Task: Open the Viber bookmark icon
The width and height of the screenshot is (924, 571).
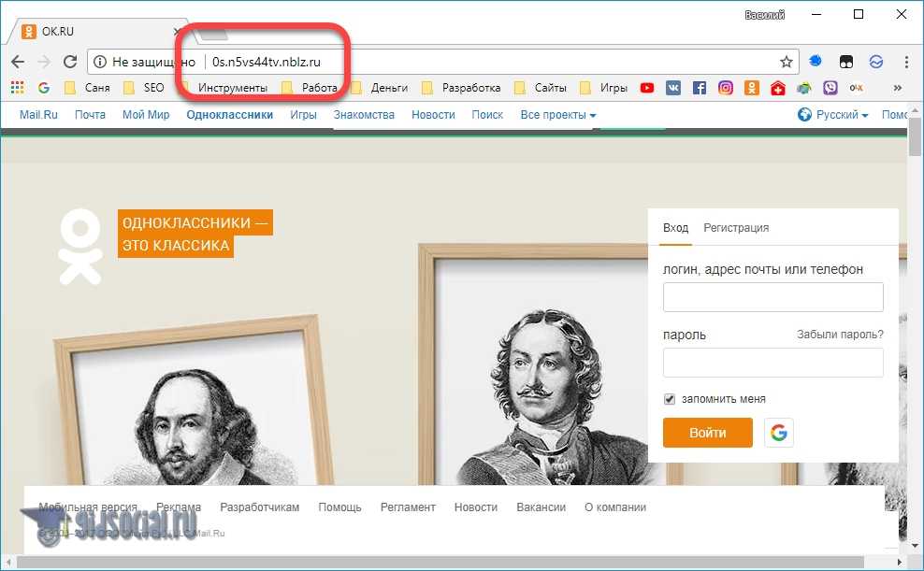Action: [x=830, y=88]
